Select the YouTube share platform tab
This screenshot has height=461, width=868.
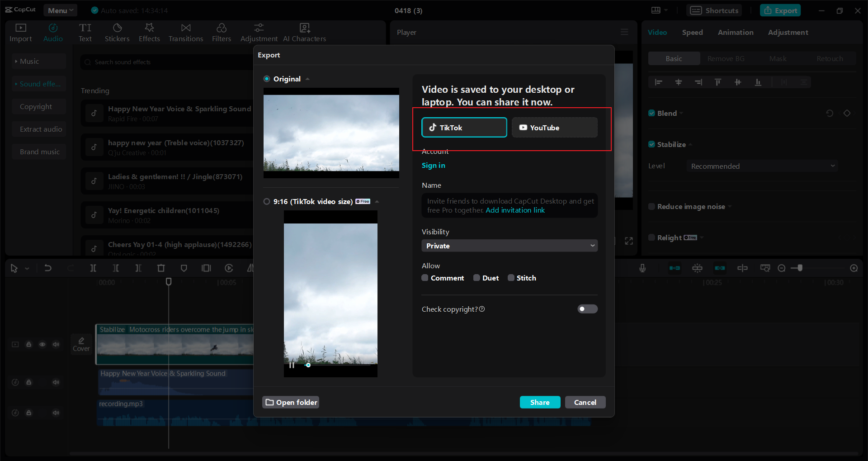pos(555,127)
